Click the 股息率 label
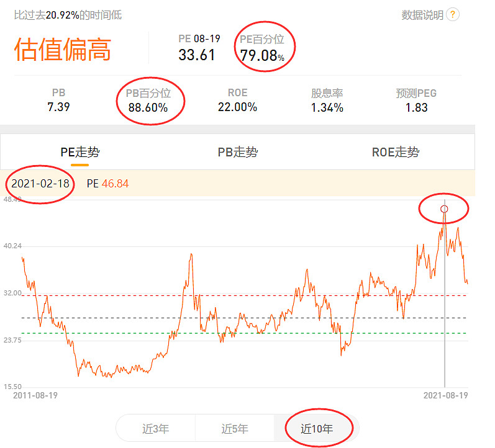Screen dimensions: 495x448 pyautogui.click(x=327, y=93)
